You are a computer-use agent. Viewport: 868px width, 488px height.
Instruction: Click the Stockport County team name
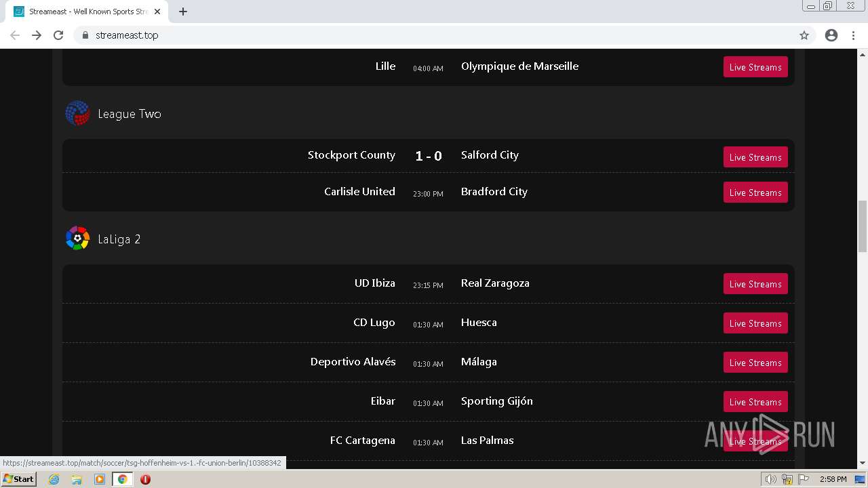351,155
